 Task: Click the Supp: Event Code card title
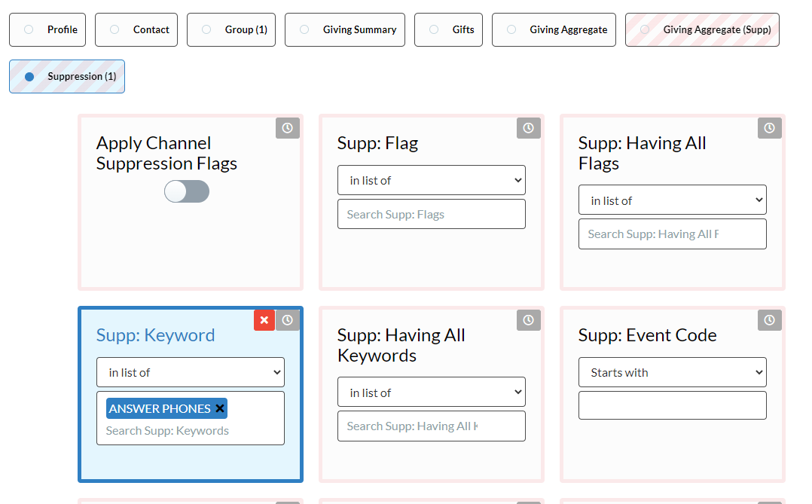(x=647, y=335)
